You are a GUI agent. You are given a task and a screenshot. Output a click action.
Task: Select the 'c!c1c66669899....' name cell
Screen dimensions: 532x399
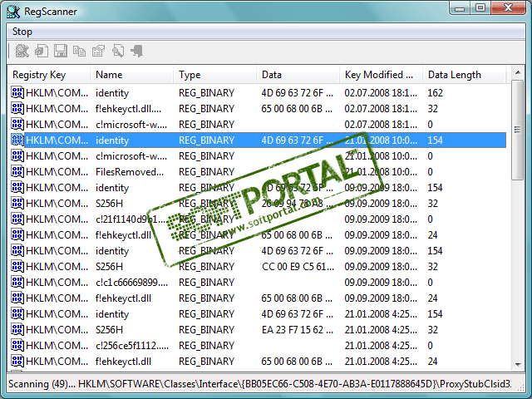coord(131,283)
